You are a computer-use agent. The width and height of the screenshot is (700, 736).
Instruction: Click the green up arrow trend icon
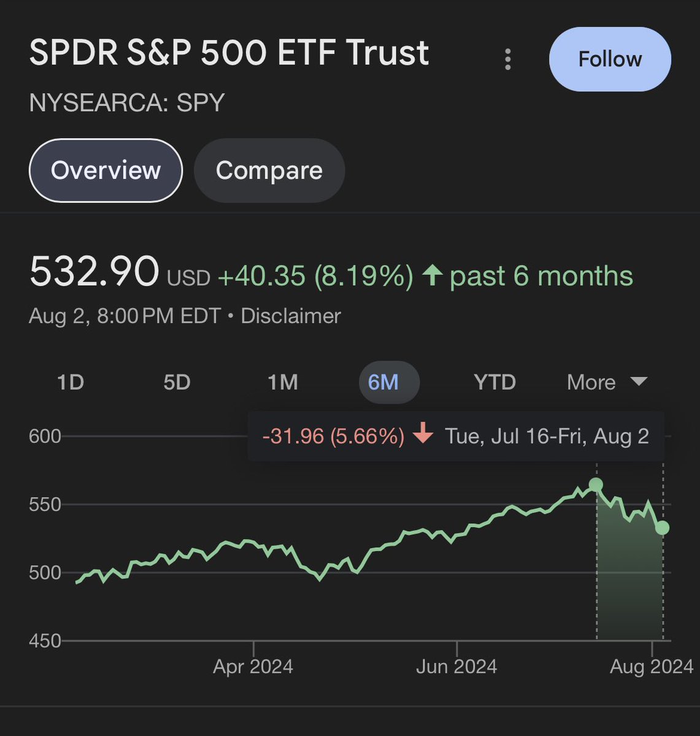[x=433, y=275]
